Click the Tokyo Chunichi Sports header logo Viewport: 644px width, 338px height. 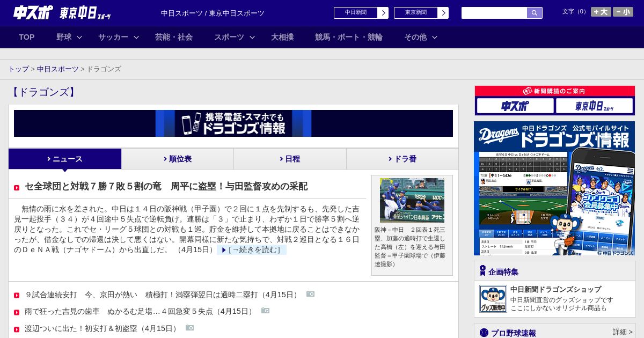pos(85,13)
